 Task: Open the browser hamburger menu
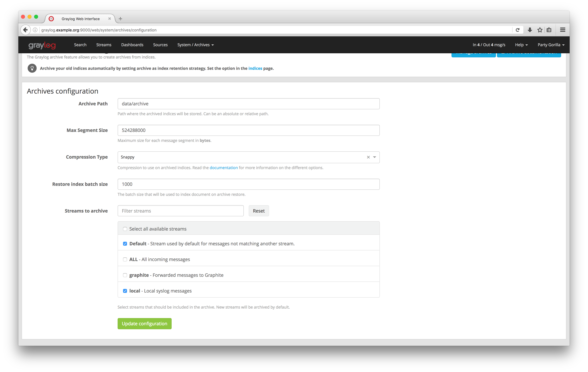pos(563,30)
